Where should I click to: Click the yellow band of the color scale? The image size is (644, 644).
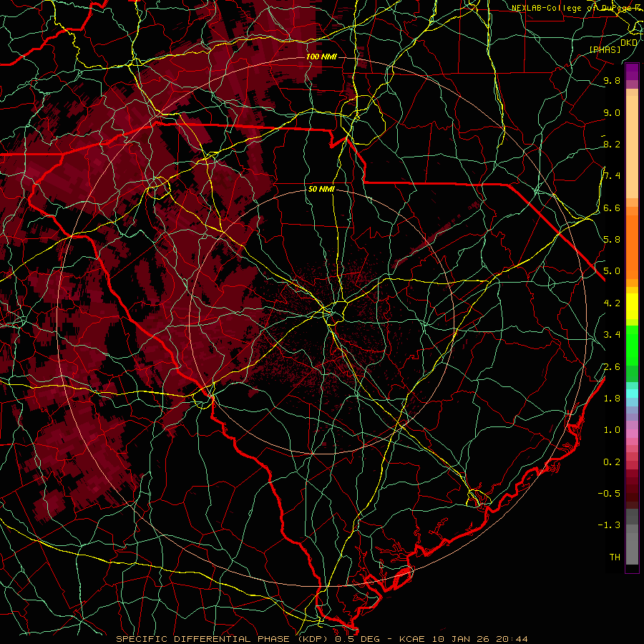[x=632, y=306]
